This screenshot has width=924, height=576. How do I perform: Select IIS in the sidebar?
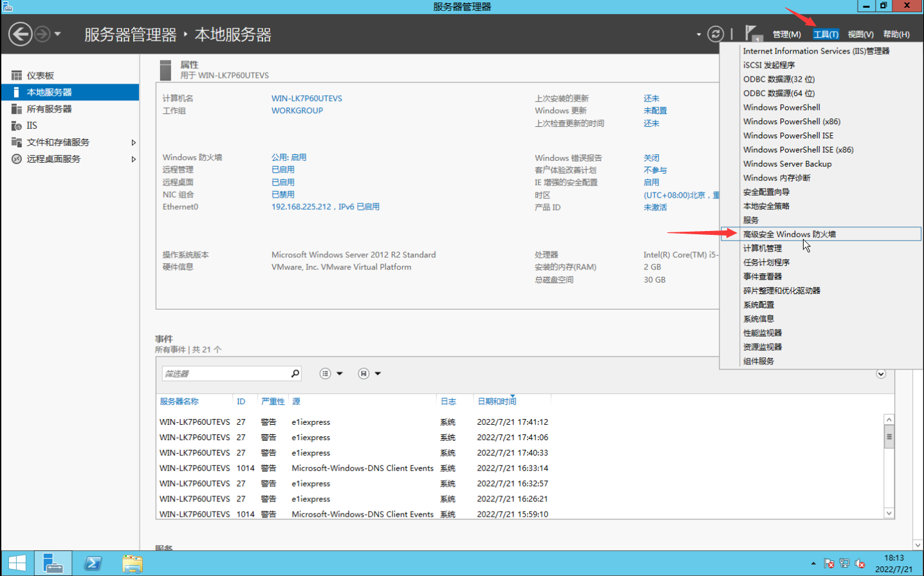point(69,126)
